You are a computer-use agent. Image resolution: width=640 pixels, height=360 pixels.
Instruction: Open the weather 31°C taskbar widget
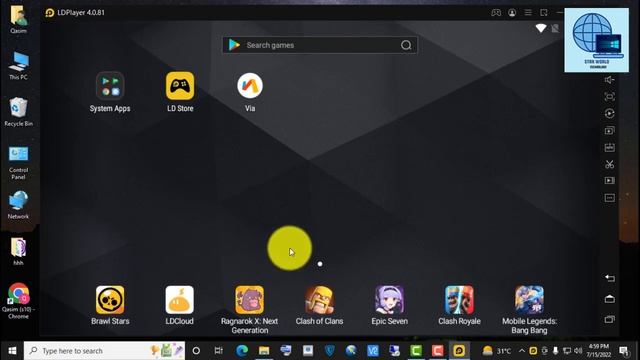[x=497, y=351]
